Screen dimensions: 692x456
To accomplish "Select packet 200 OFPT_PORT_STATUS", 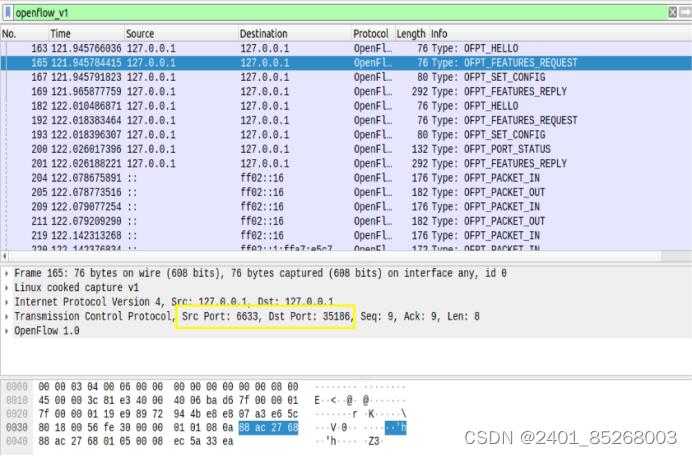I will click(x=346, y=149).
